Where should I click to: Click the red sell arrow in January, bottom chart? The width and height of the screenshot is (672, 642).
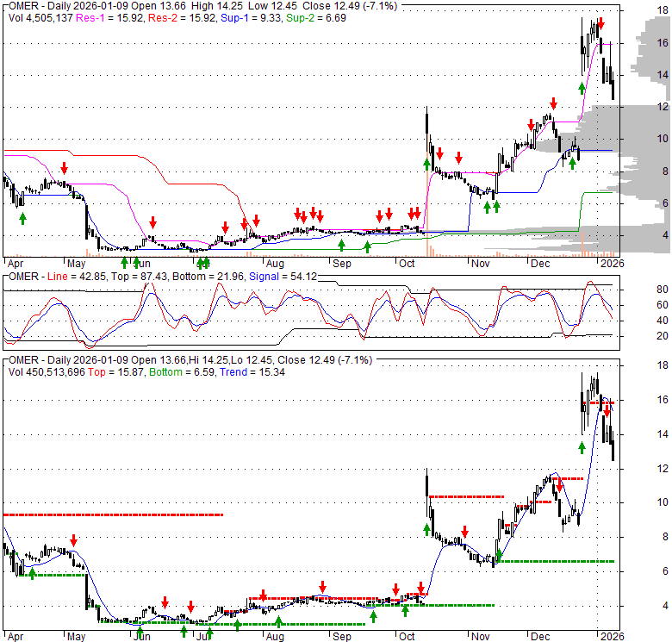(607, 412)
